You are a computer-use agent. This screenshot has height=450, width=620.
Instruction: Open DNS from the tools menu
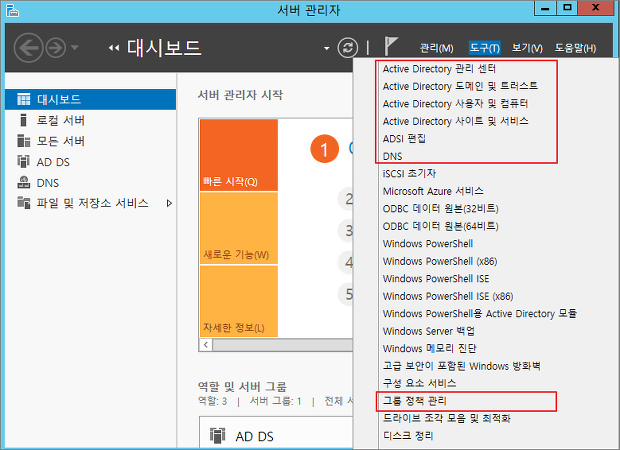pos(392,156)
